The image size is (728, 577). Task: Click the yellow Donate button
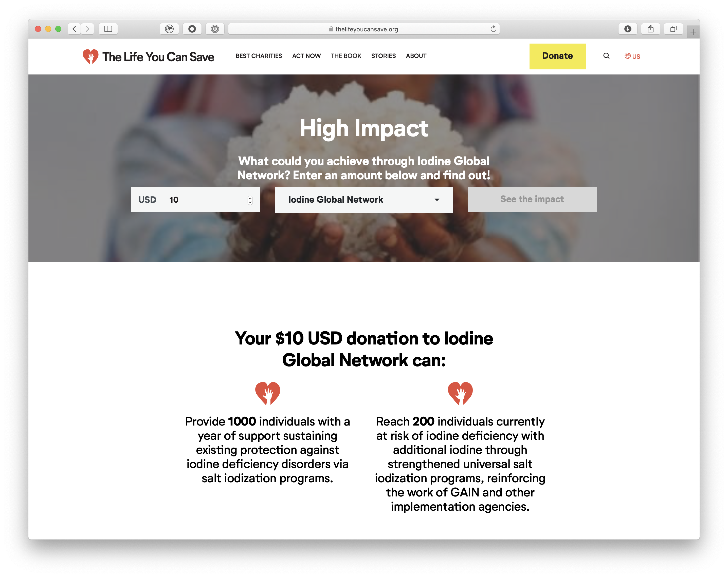pyautogui.click(x=557, y=56)
